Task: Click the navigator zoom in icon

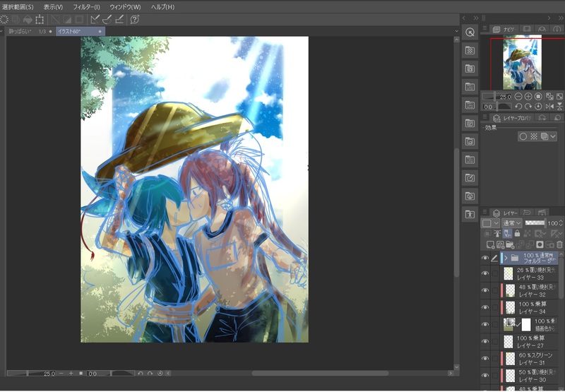Action: pyautogui.click(x=528, y=97)
